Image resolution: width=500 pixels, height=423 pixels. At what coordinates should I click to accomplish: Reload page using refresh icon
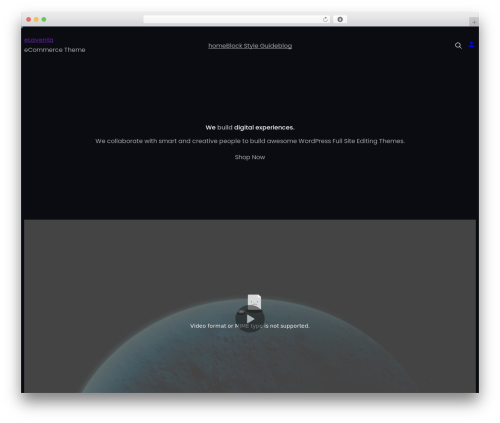325,20
